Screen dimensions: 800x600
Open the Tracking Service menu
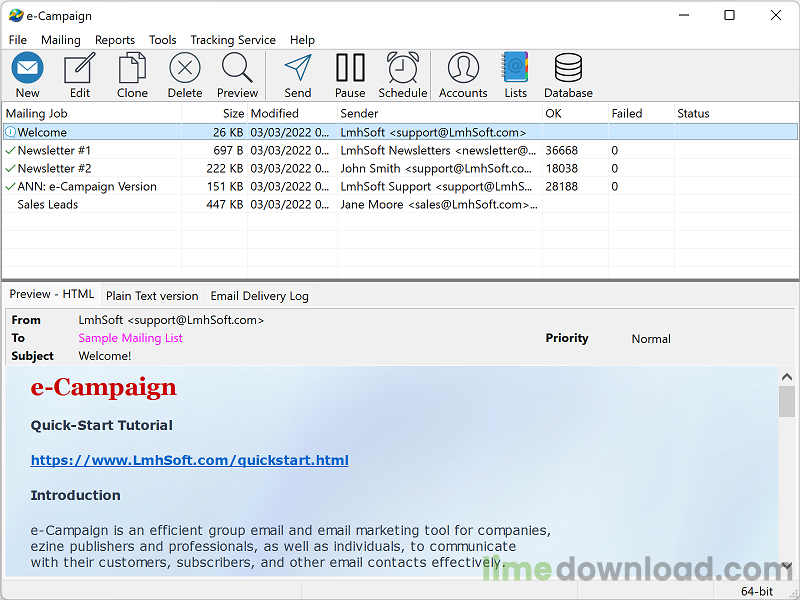click(x=233, y=40)
